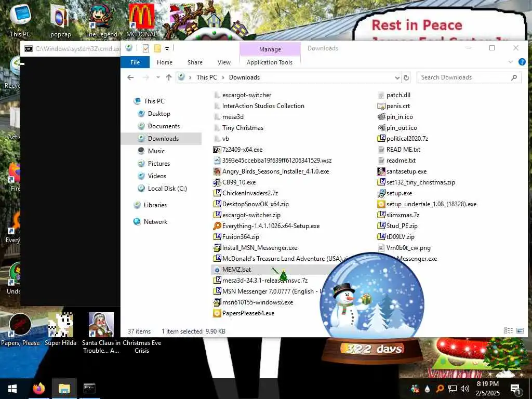The height and width of the screenshot is (399, 532).
Task: Click the Properties quick access toolbar icon
Action: [146, 48]
